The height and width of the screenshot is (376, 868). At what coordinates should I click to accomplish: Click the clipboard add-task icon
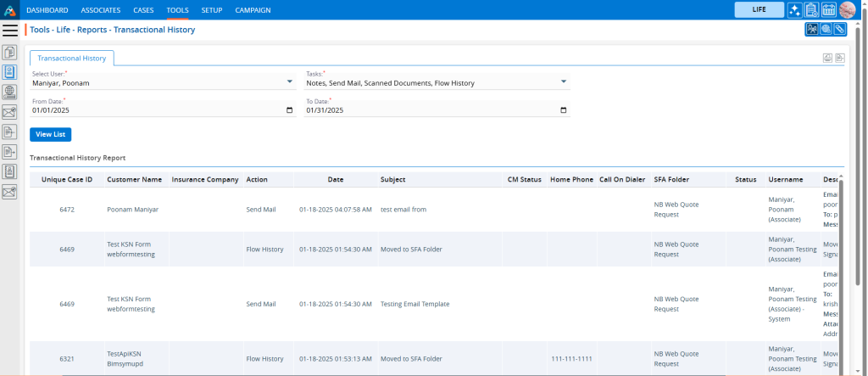point(812,10)
